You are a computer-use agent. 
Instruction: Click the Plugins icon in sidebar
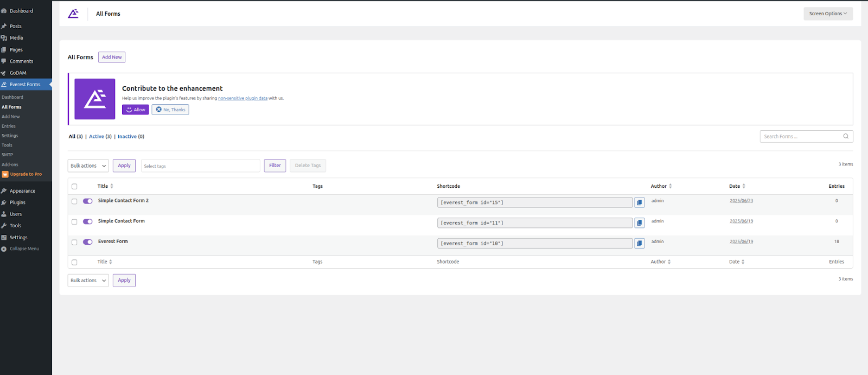4,202
